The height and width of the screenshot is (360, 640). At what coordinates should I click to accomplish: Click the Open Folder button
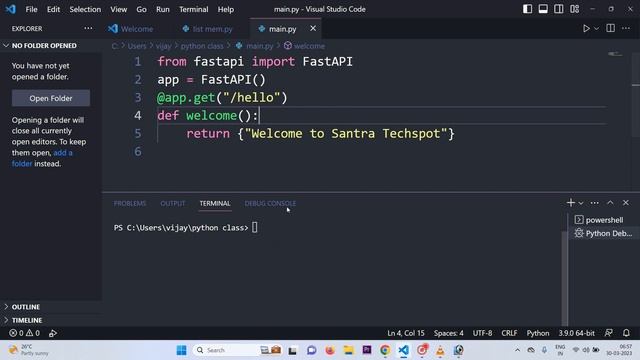point(51,98)
